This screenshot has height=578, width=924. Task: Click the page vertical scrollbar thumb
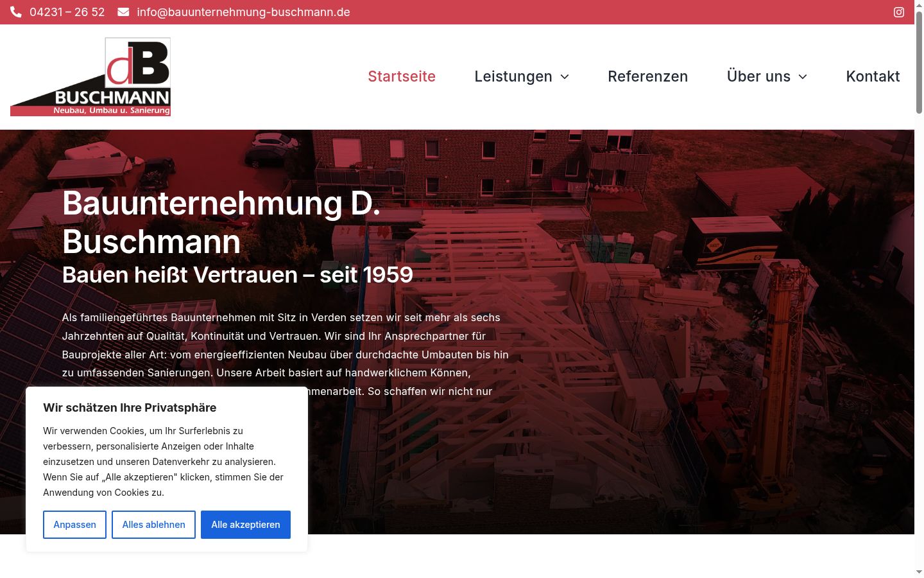(x=919, y=62)
